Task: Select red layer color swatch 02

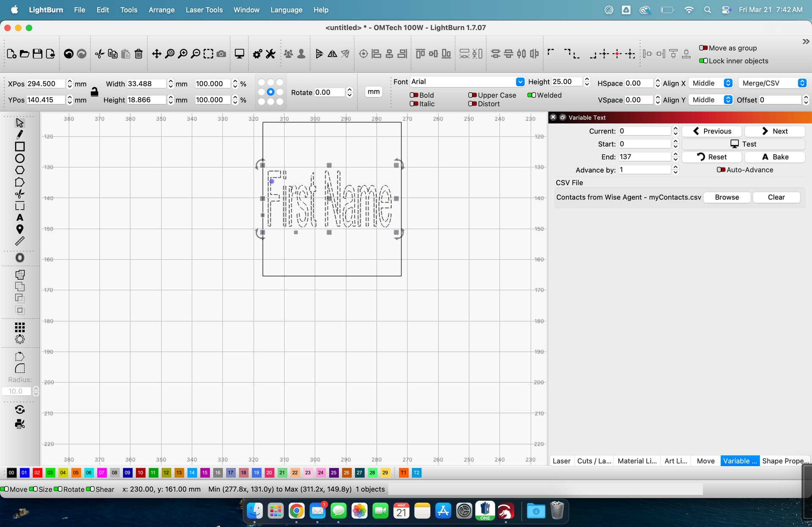Action: point(37,472)
